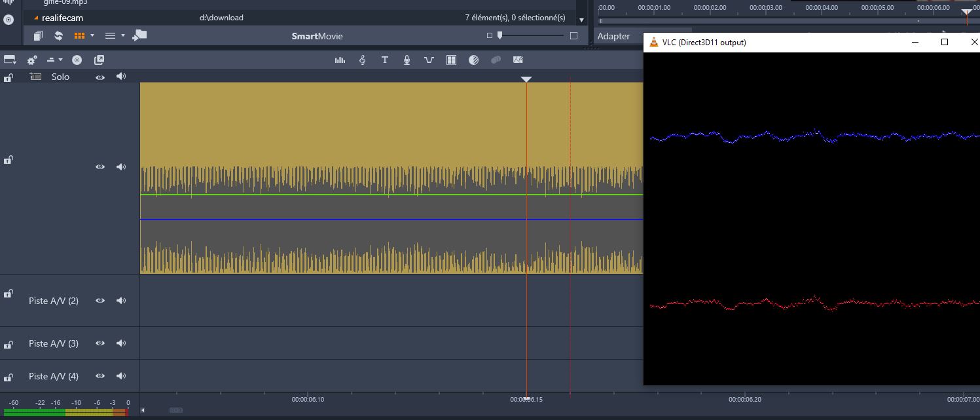The image size is (980, 420).
Task: Collapse the realifecam folder triangle
Action: coord(36,18)
